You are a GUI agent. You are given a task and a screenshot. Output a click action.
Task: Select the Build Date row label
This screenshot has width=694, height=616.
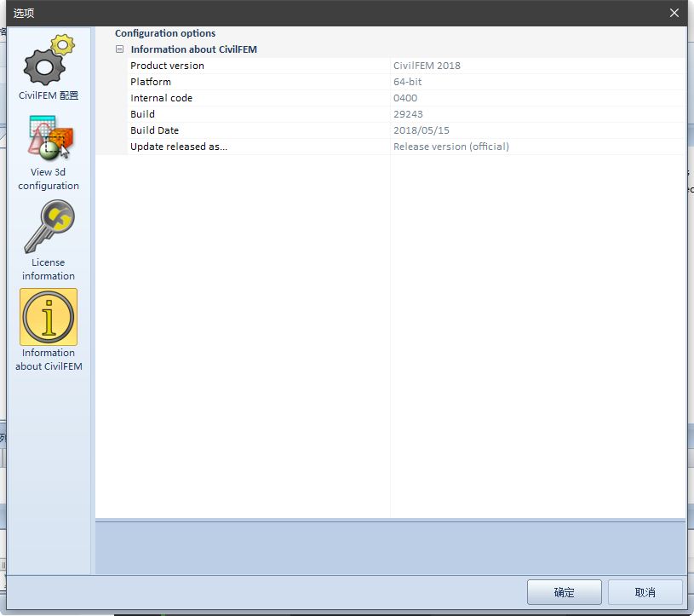[154, 130]
